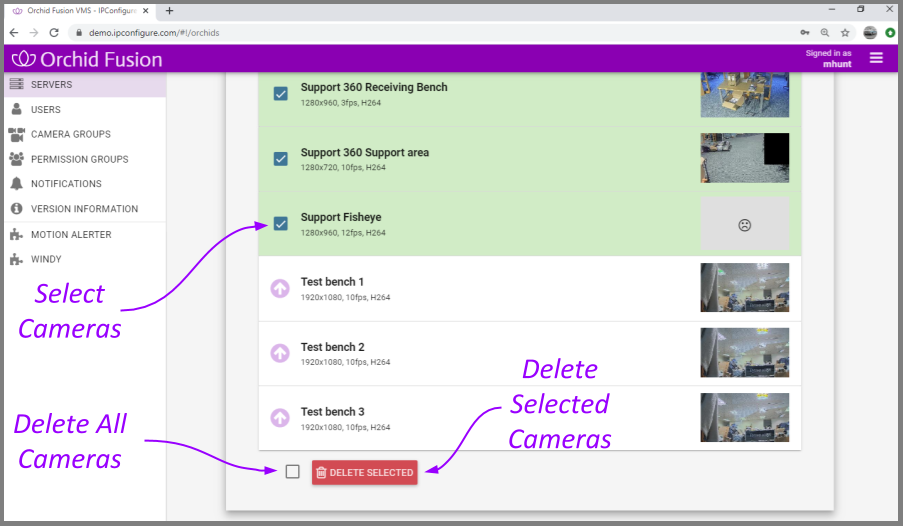Reload the page with the refresh icon
Viewport: 903px width, 526px height.
[54, 33]
